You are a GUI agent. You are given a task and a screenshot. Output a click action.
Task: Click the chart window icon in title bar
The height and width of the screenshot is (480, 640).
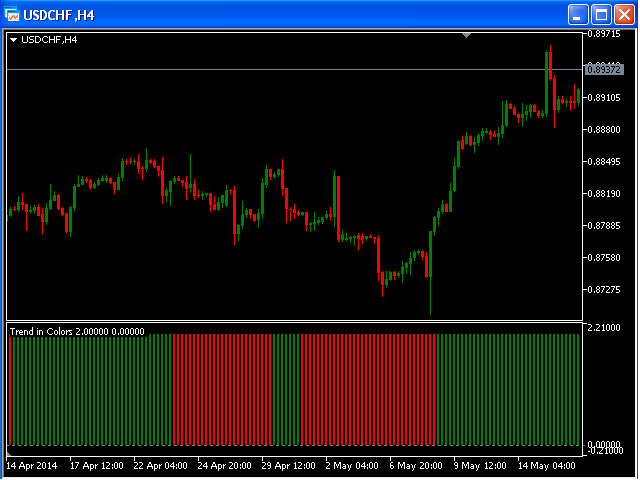pos(12,15)
